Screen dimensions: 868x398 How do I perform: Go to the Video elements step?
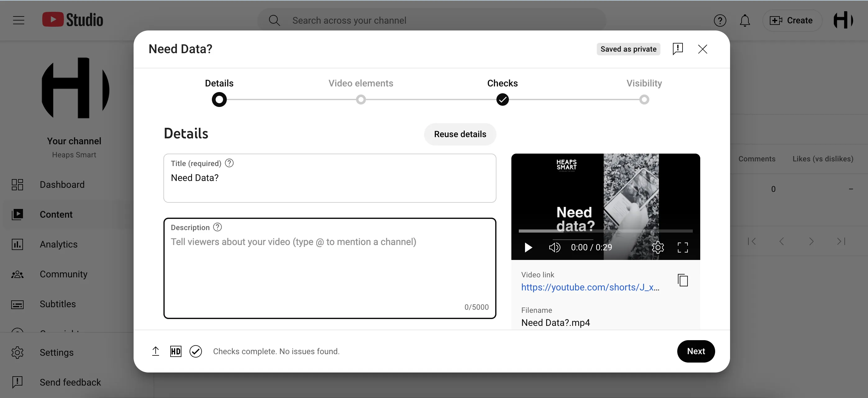tap(361, 92)
